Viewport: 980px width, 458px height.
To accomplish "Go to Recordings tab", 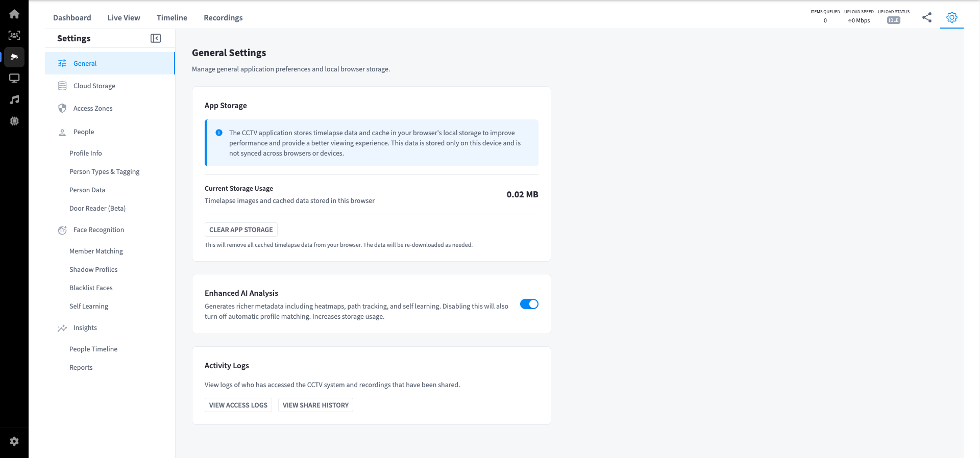I will [223, 17].
